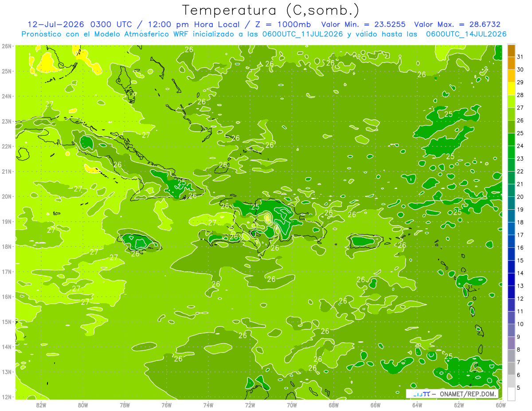This screenshot has width=532, height=411.
Task: Click the '0600UTC_11JUL2026' initialization time
Action: point(303,34)
